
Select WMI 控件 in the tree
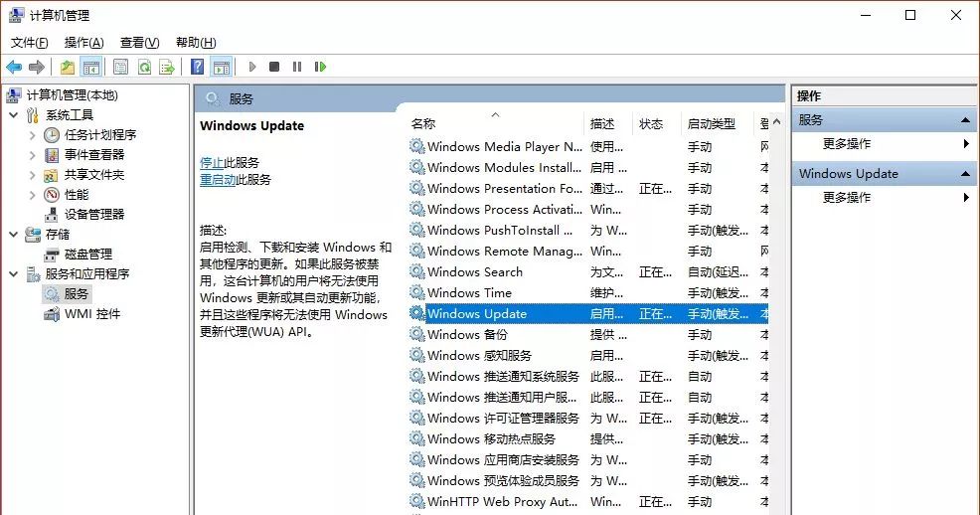coord(92,314)
